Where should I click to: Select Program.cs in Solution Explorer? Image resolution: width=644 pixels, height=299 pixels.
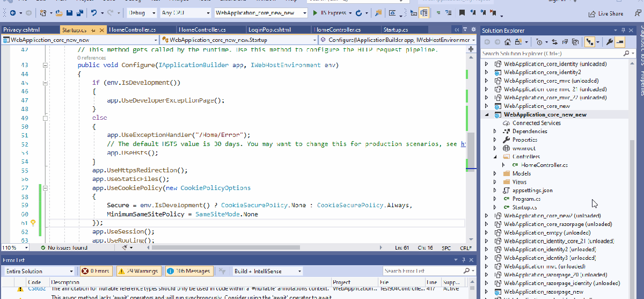[526, 199]
